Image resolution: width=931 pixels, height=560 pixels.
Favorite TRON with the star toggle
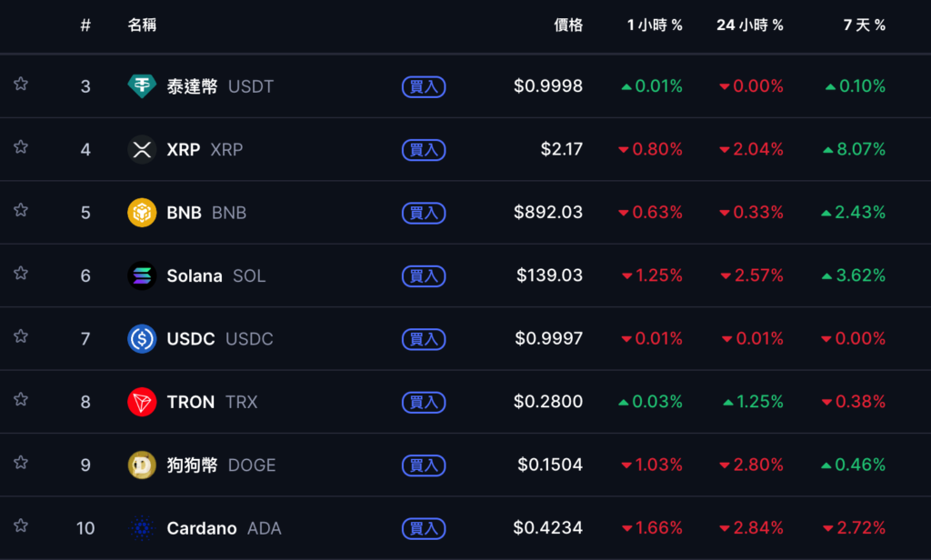[21, 400]
